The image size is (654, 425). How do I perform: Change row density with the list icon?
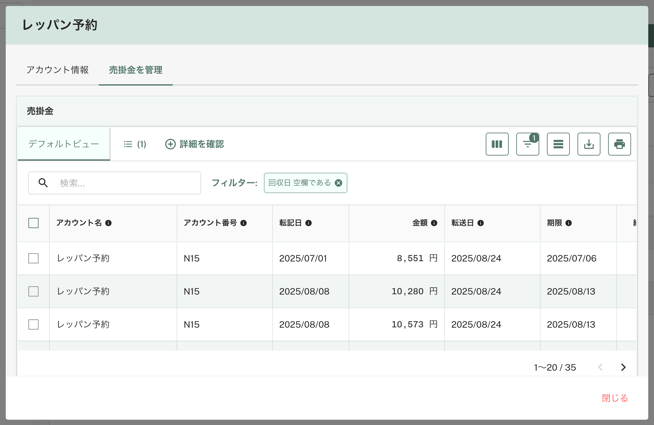point(558,144)
